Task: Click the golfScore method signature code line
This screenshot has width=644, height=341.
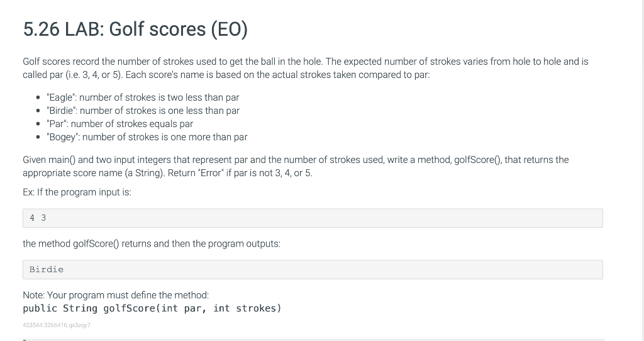Action: [152, 308]
